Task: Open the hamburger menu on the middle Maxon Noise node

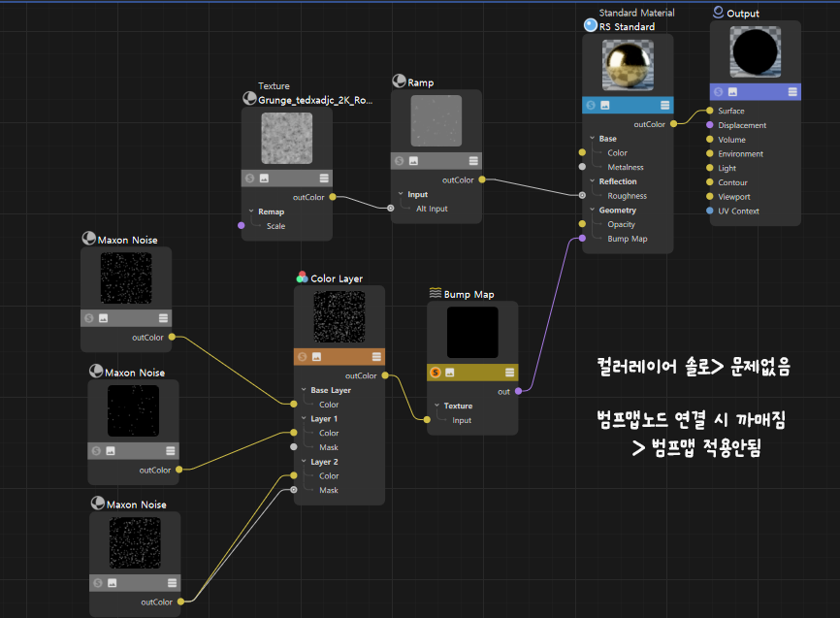Action: pos(173,450)
